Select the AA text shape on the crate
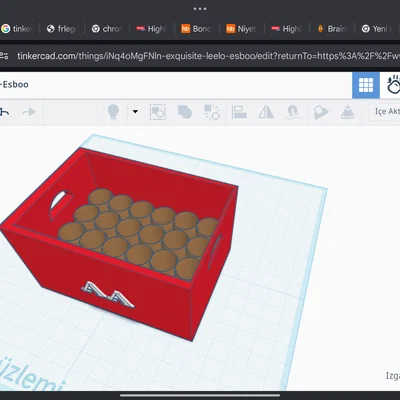The height and width of the screenshot is (400, 400). coord(108,294)
